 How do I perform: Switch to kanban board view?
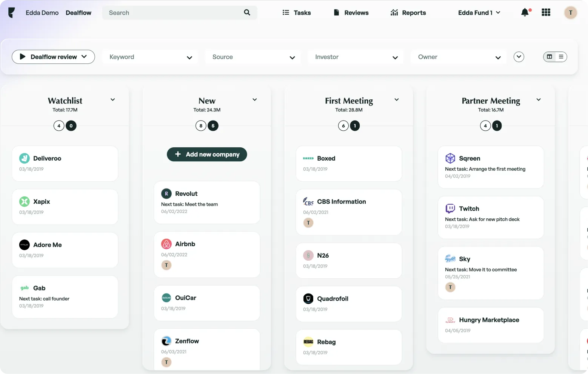coord(550,57)
